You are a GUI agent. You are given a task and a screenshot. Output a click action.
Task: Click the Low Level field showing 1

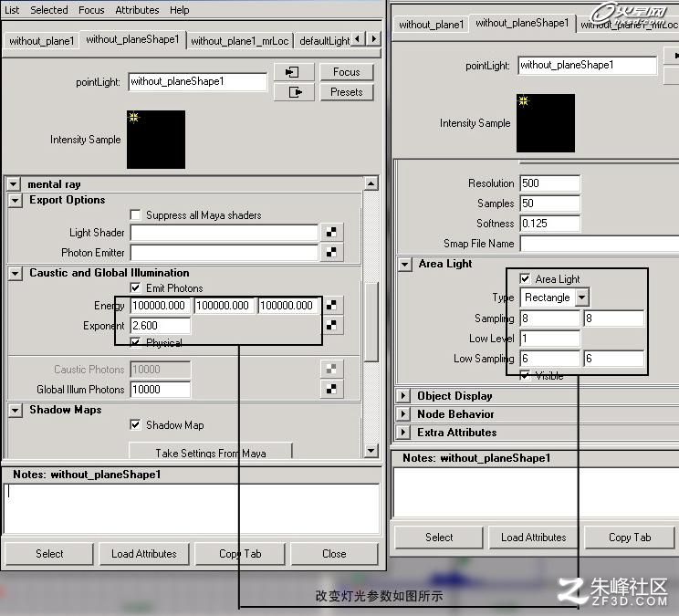tap(549, 338)
